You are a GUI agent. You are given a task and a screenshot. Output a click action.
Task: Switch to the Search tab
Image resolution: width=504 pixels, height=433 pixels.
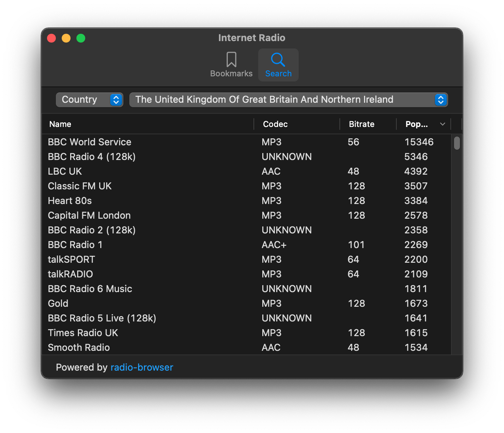(278, 65)
